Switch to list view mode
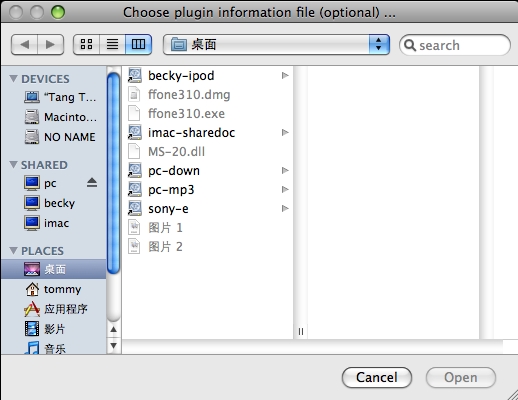The height and width of the screenshot is (400, 518). point(112,44)
